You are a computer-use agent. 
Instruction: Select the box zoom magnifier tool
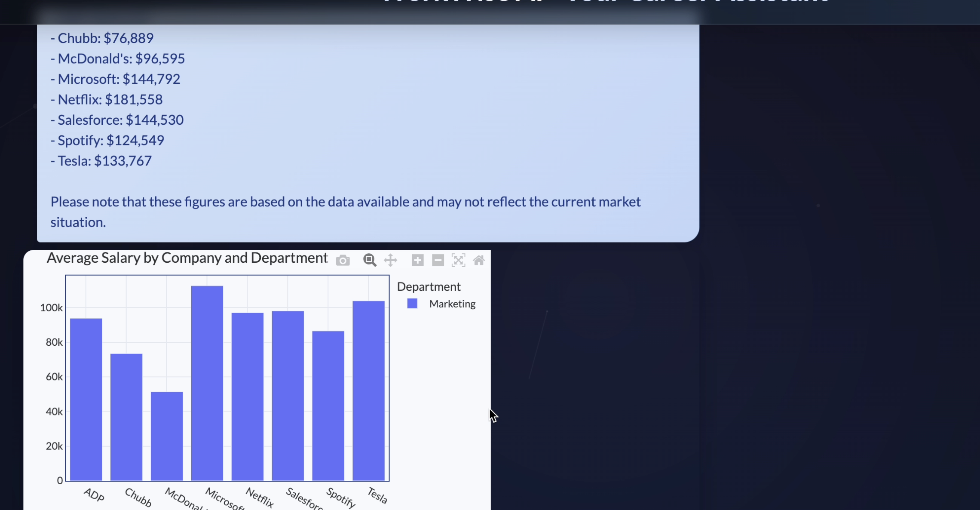pyautogui.click(x=369, y=260)
